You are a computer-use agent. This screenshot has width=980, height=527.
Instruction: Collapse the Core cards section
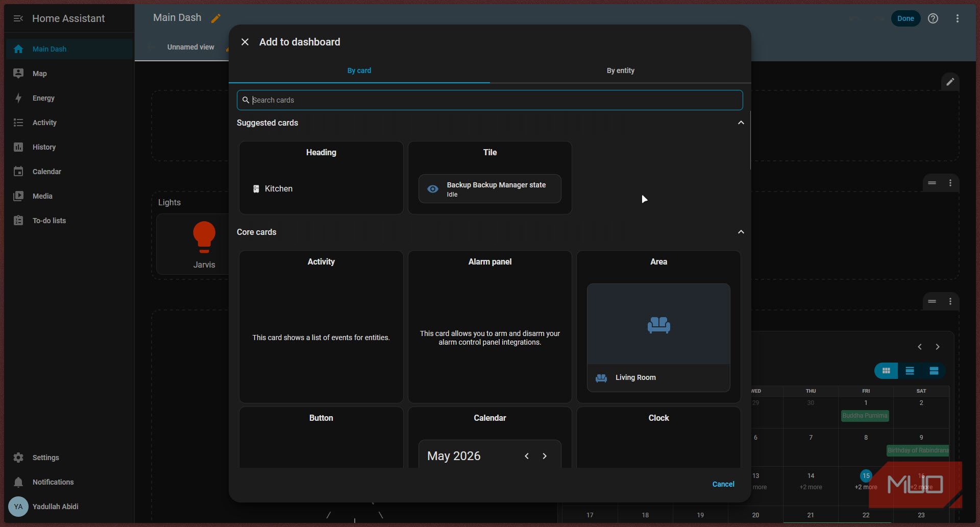741,232
